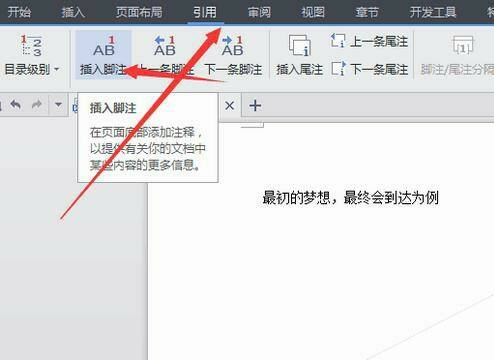494x360 pixels.
Task: Click 下一条脚注 next footnote button
Action: pyautogui.click(x=233, y=55)
